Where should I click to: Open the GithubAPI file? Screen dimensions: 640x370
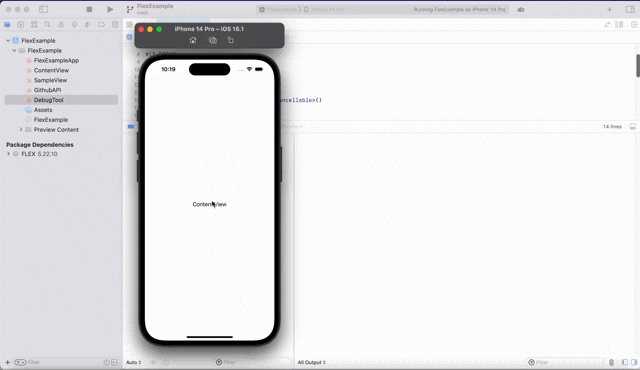click(x=47, y=90)
